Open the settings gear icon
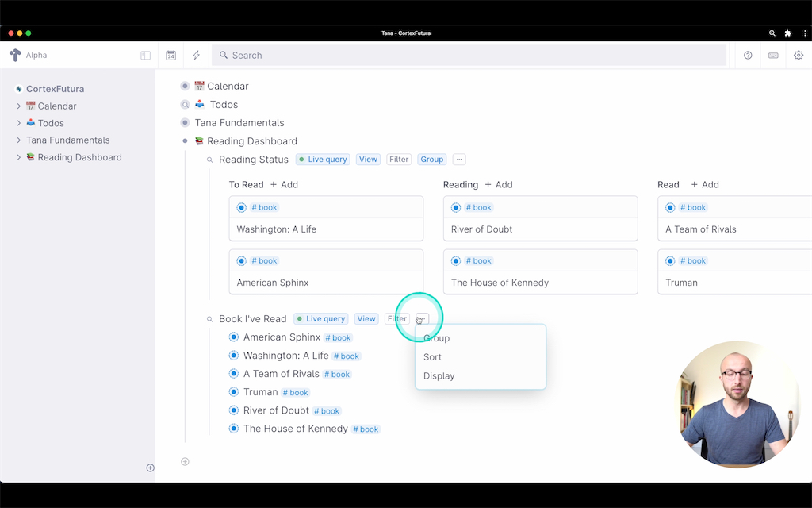812x508 pixels. coord(799,56)
